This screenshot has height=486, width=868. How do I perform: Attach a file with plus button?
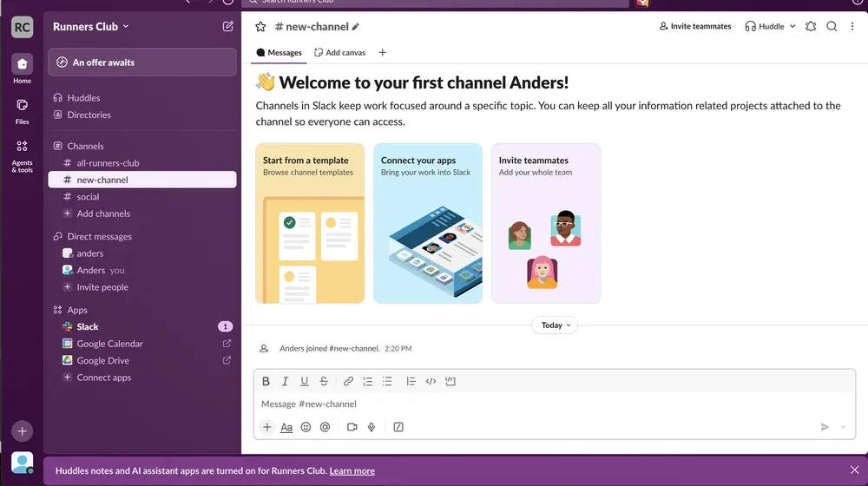click(266, 427)
